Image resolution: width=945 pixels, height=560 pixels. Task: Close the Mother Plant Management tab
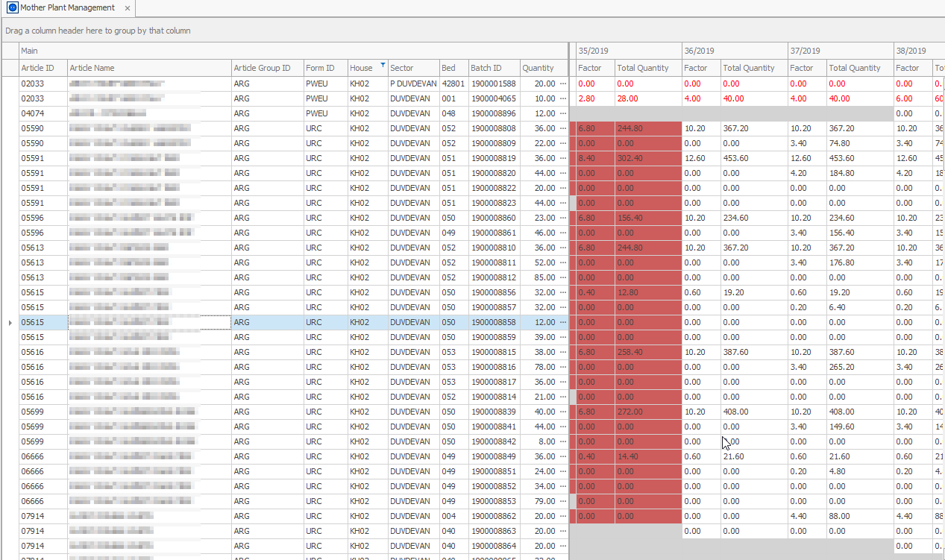pos(128,8)
